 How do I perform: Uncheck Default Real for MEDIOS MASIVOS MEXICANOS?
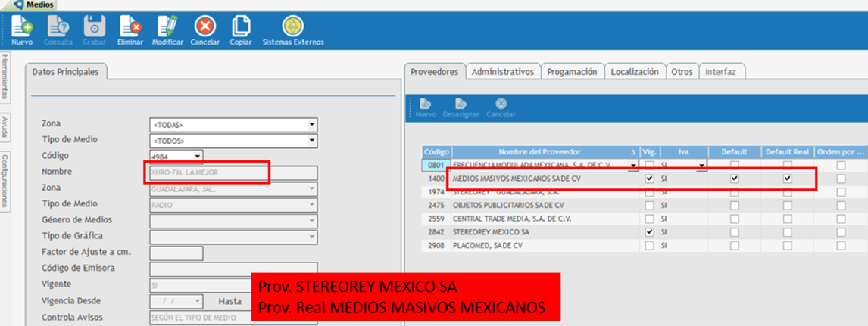pyautogui.click(x=787, y=179)
